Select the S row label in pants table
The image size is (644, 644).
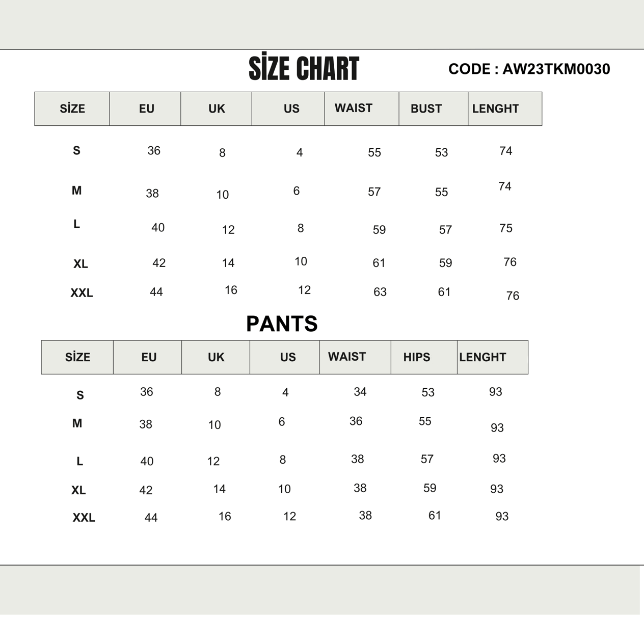(80, 395)
